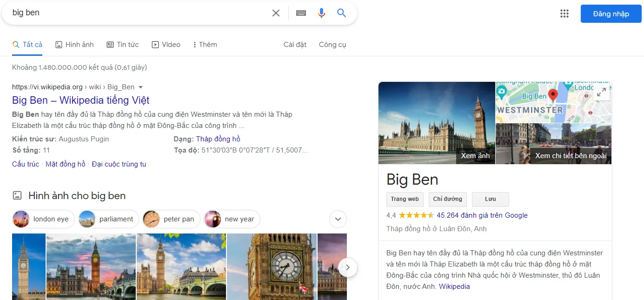The image size is (644, 300).
Task: Switch to the Tin tức tab
Action: [x=123, y=45]
